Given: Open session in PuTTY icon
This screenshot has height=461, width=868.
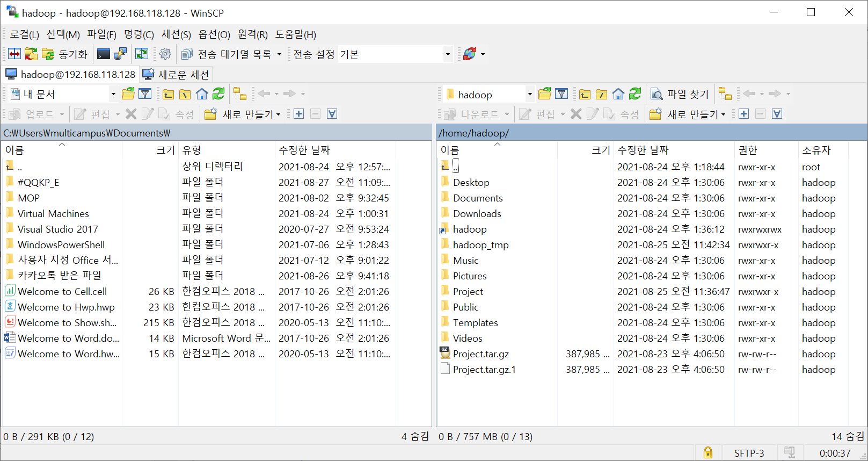Looking at the screenshot, I should pos(120,54).
